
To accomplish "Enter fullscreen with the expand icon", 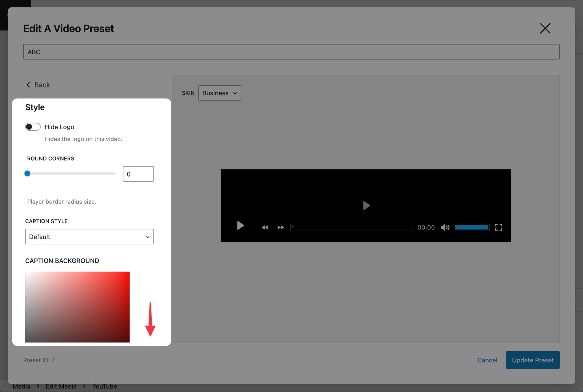I will click(x=498, y=227).
